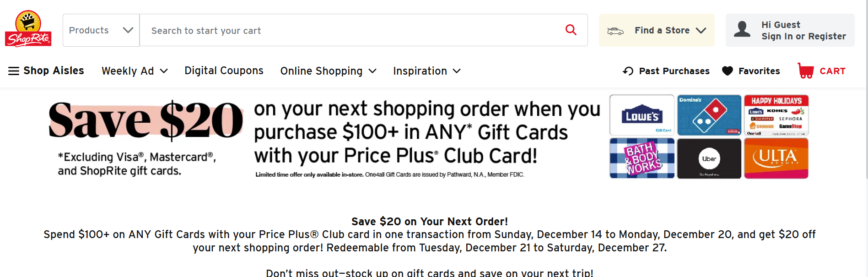The height and width of the screenshot is (277, 868).
Task: Open the Products search category dropdown
Action: pyautogui.click(x=101, y=30)
